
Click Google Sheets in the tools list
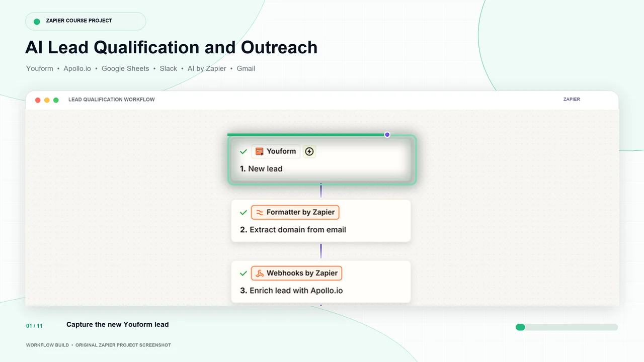(x=125, y=68)
